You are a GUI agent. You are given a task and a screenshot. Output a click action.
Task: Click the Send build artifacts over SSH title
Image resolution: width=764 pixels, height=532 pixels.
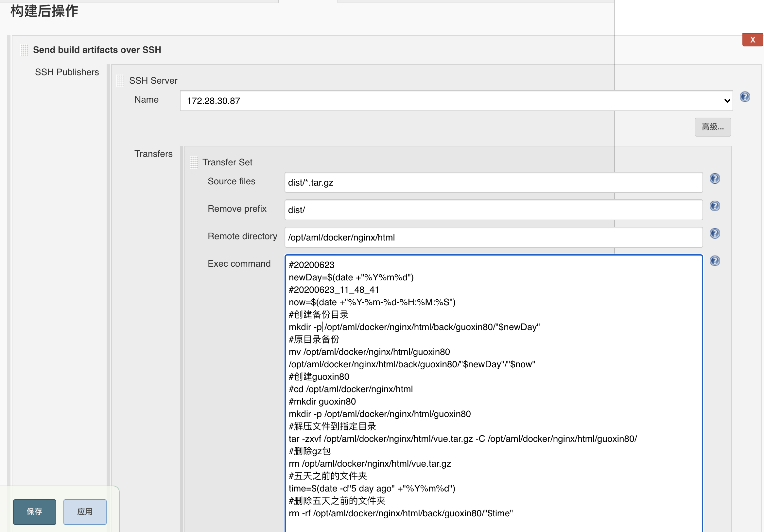97,50
